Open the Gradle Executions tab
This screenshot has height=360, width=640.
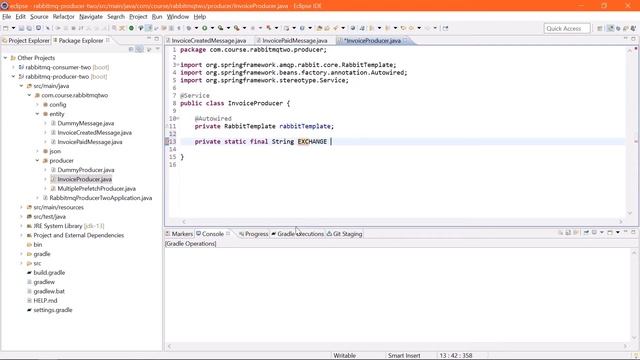point(298,234)
